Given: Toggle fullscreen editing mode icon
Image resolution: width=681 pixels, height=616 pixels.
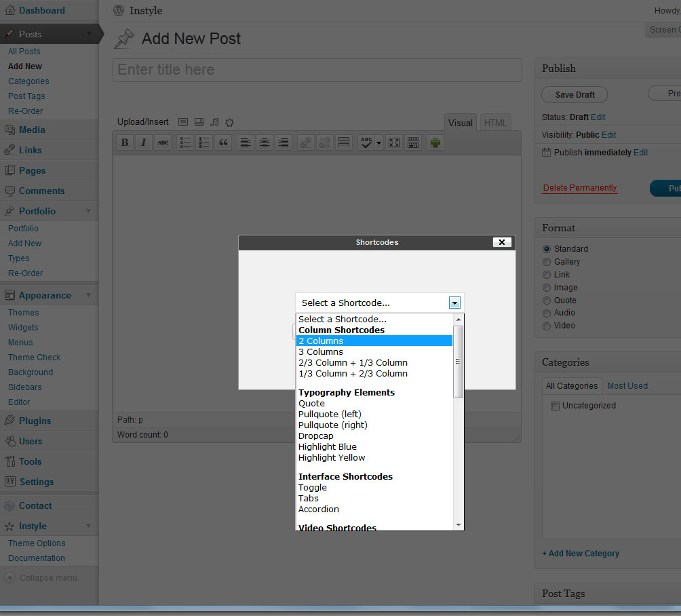Looking at the screenshot, I should pos(394,142).
